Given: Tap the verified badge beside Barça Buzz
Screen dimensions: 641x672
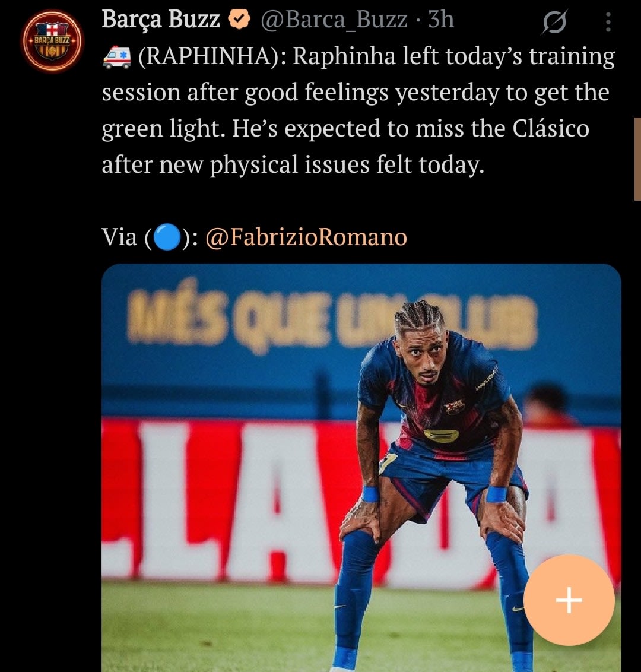Looking at the screenshot, I should tap(239, 19).
